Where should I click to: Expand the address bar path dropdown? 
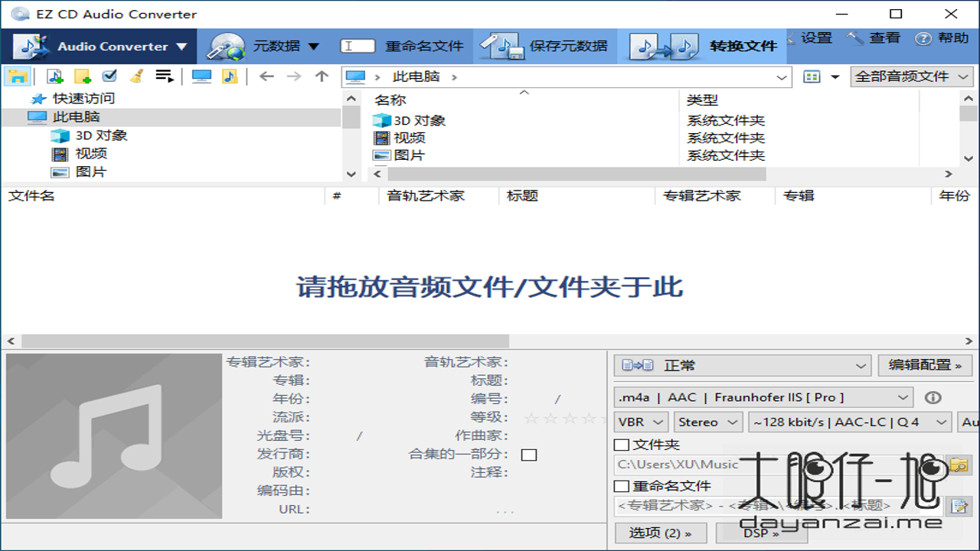pos(782,77)
